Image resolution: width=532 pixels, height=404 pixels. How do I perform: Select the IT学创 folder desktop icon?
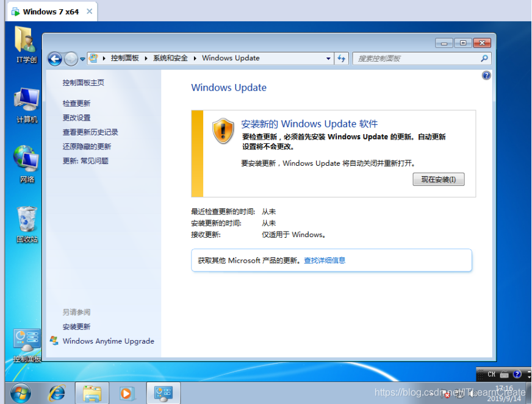(x=26, y=44)
